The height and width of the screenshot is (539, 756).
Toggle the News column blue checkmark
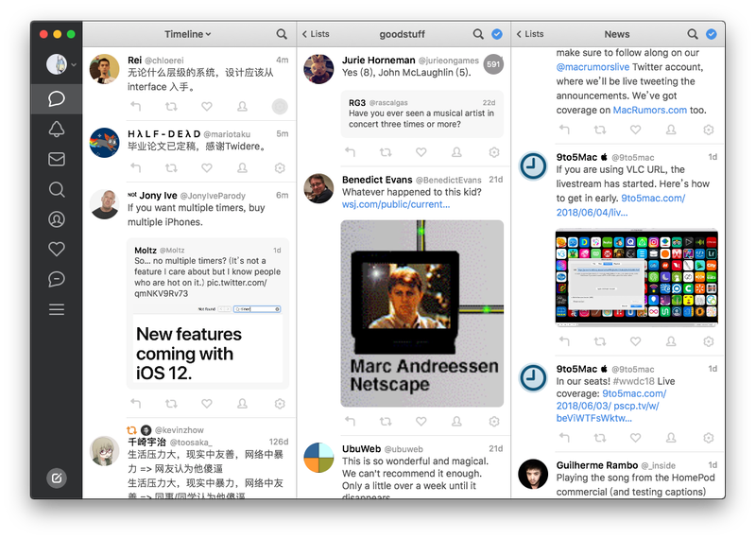click(712, 34)
